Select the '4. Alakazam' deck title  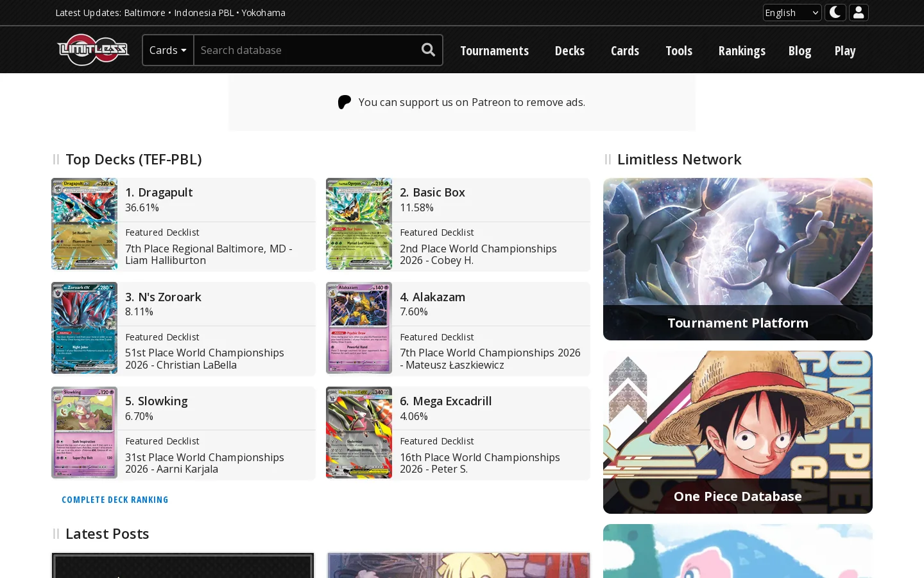coord(432,297)
